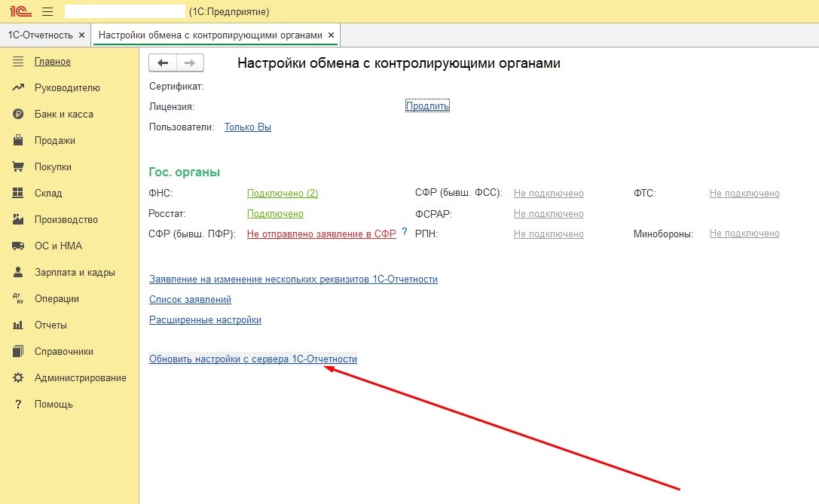Open the Главное section
The width and height of the screenshot is (819, 504).
52,61
